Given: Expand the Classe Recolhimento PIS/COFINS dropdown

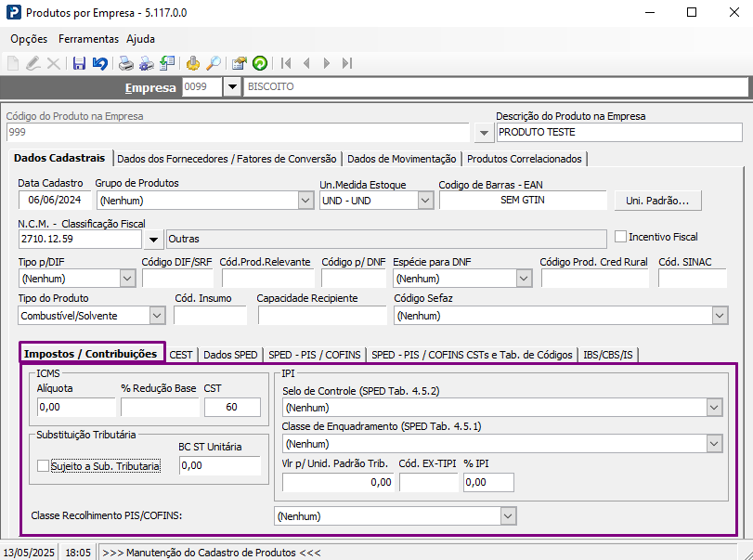Looking at the screenshot, I should coord(508,516).
